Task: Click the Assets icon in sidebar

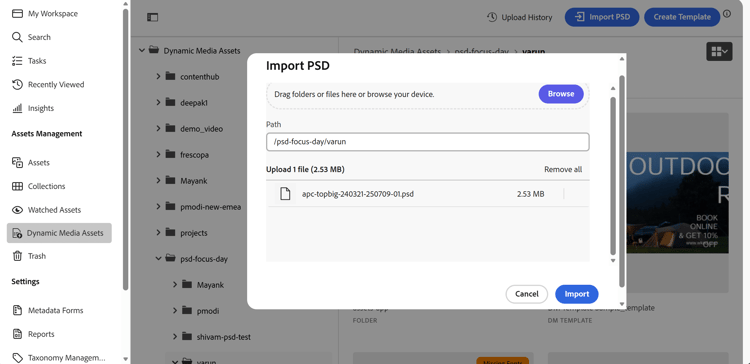Action: point(17,163)
